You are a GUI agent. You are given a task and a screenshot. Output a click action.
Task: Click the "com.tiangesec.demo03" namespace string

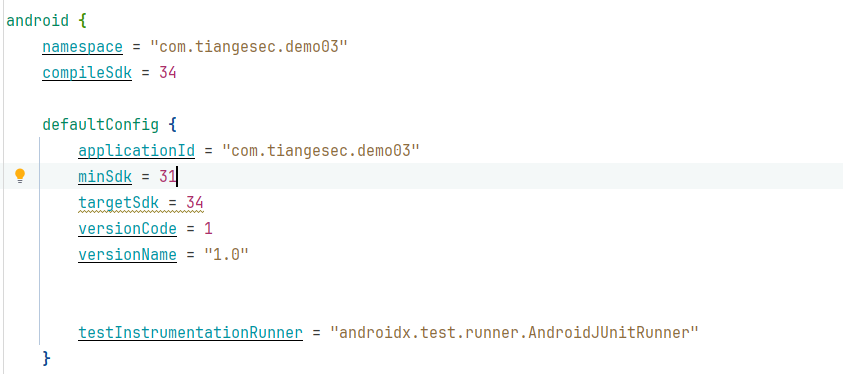coord(249,47)
